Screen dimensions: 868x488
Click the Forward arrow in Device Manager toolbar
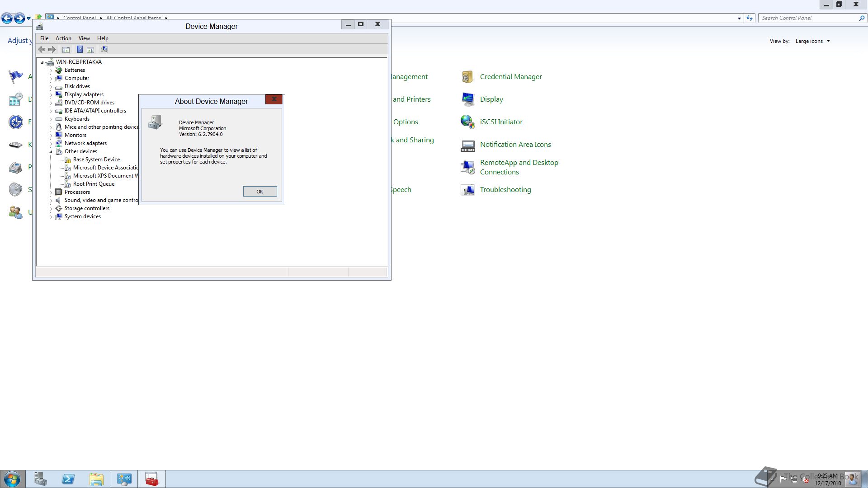click(x=52, y=49)
